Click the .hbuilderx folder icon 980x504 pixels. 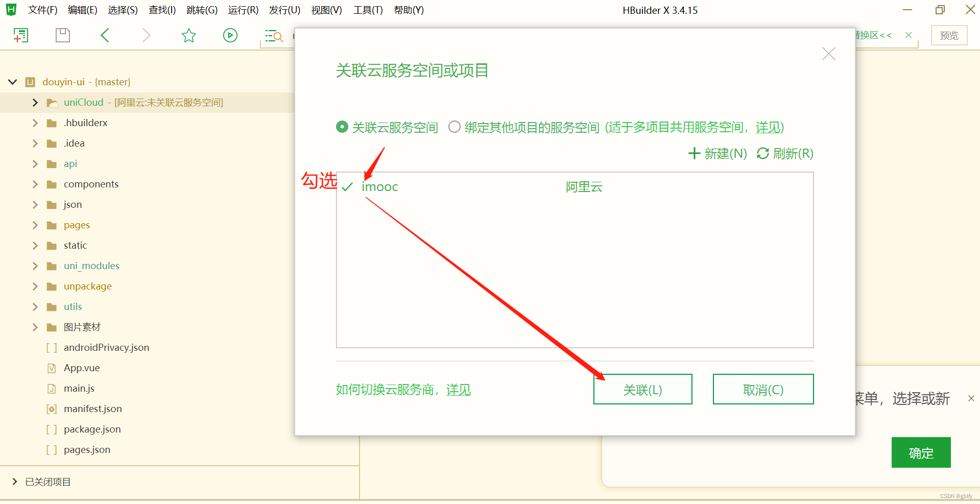tap(52, 123)
